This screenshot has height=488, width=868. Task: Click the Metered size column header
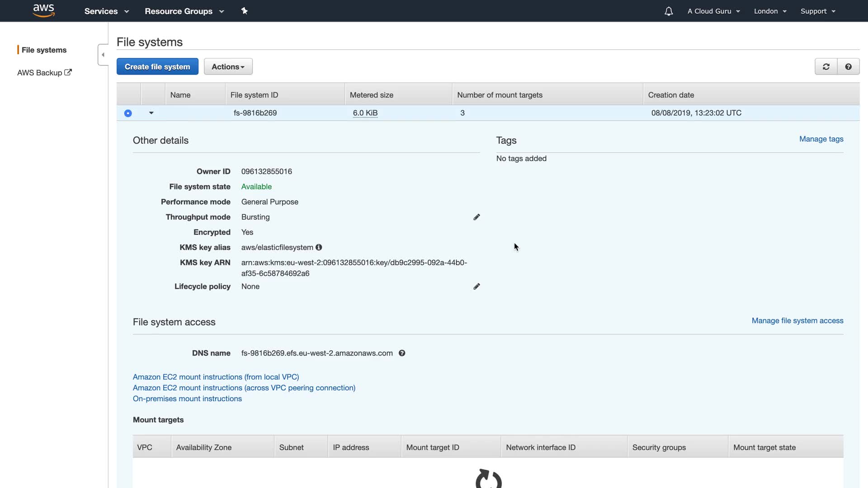coord(371,95)
